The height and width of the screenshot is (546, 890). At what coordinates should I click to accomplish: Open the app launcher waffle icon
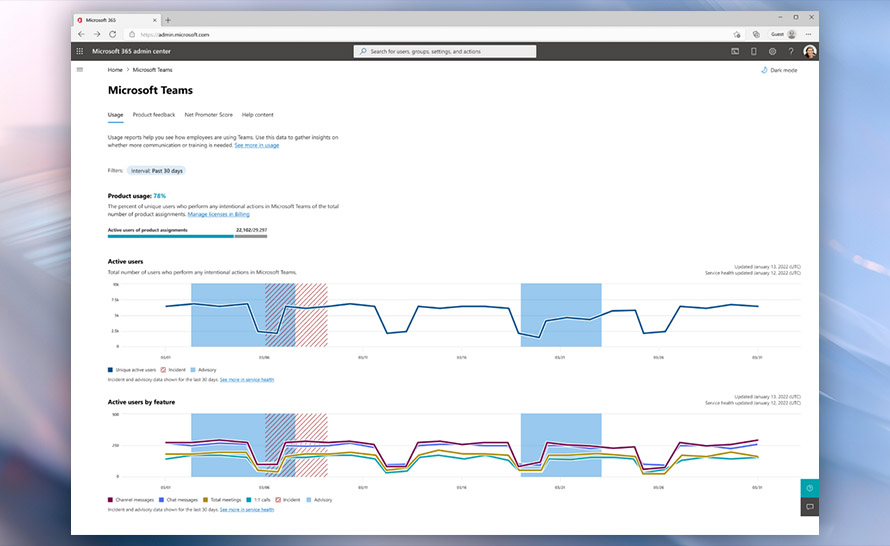(x=79, y=51)
